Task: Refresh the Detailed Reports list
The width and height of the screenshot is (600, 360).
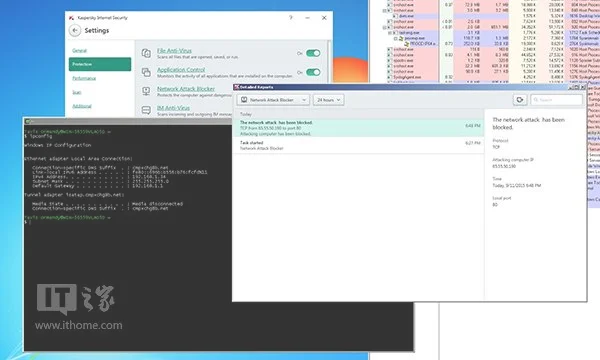Action: coord(520,100)
